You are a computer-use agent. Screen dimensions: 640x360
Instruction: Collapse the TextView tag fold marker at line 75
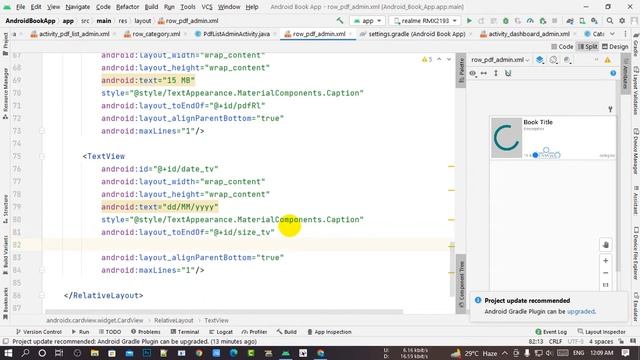tap(42, 156)
